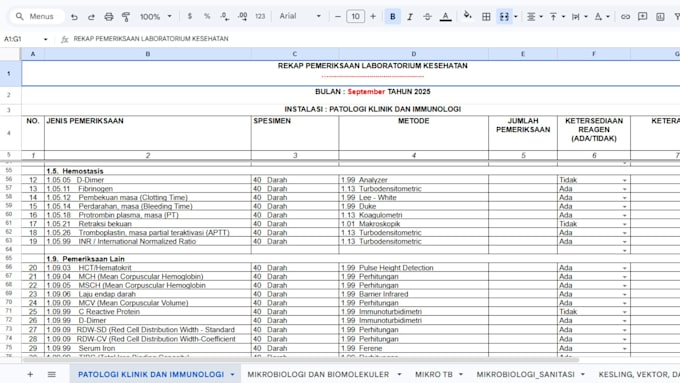Screen dimensions: 680x383
Task: Decrease decimal places icon
Action: pyautogui.click(x=224, y=16)
